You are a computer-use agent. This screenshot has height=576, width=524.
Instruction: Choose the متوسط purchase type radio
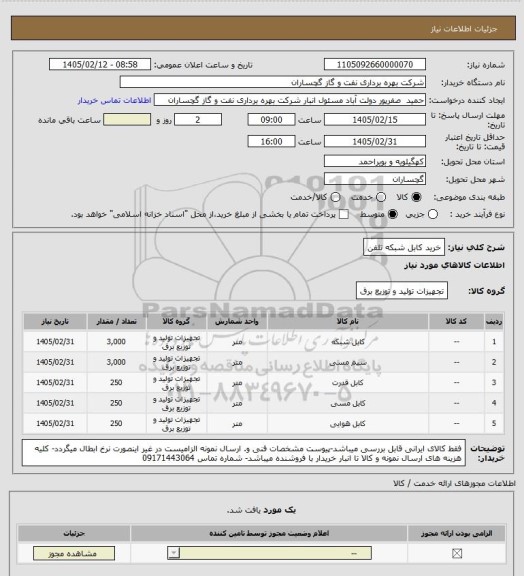(393, 214)
